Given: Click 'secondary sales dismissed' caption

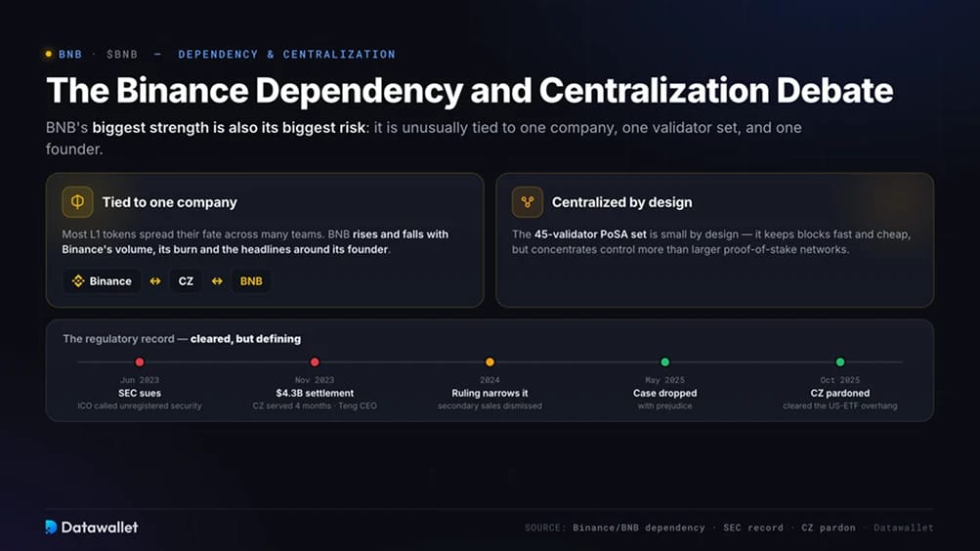Looking at the screenshot, I should click(490, 406).
